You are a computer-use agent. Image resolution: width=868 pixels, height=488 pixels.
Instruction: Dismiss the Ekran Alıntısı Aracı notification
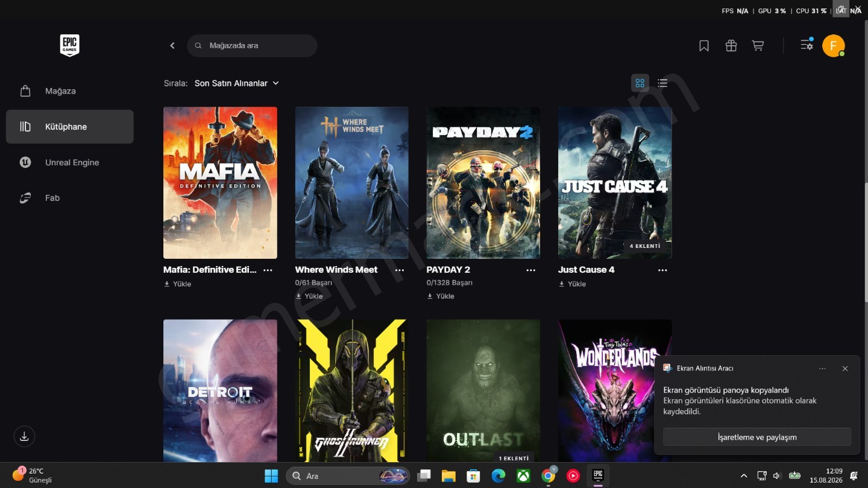click(x=845, y=369)
